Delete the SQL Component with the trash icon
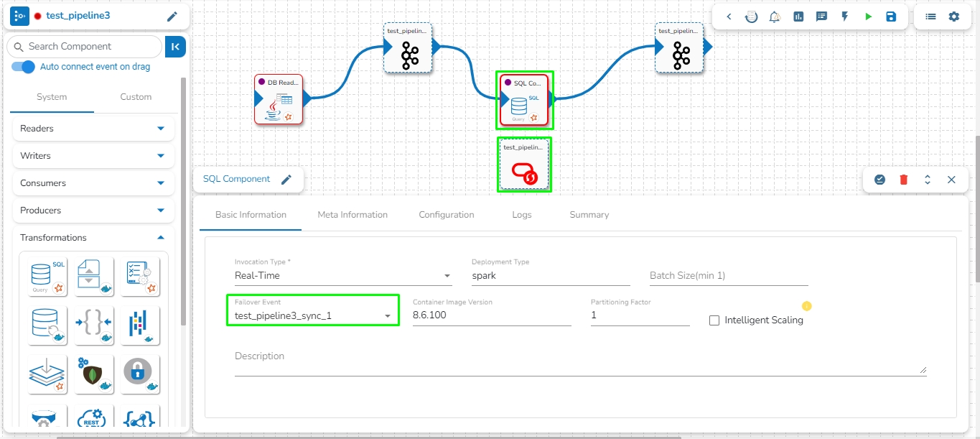The height and width of the screenshot is (439, 980). pos(903,180)
